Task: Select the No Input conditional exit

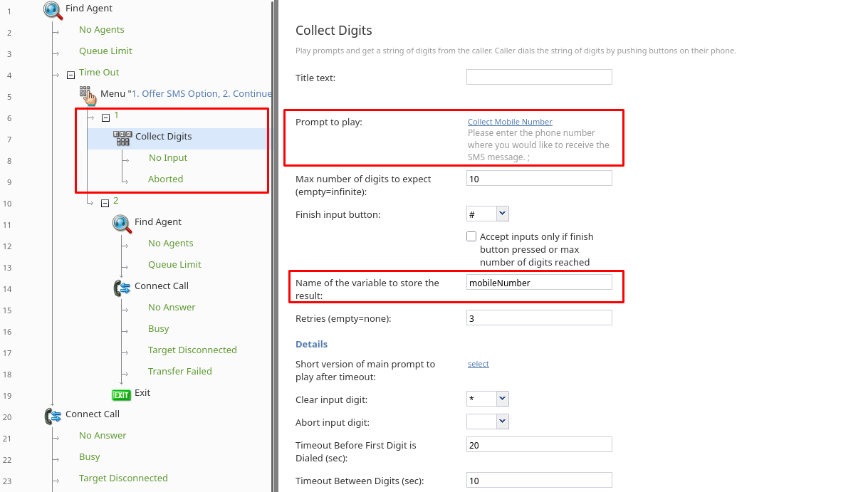Action: [x=168, y=158]
